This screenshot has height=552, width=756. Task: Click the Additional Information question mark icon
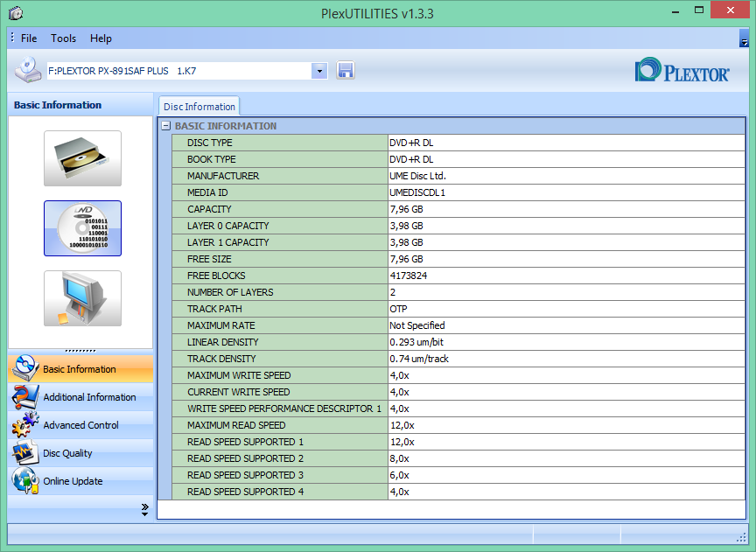25,396
